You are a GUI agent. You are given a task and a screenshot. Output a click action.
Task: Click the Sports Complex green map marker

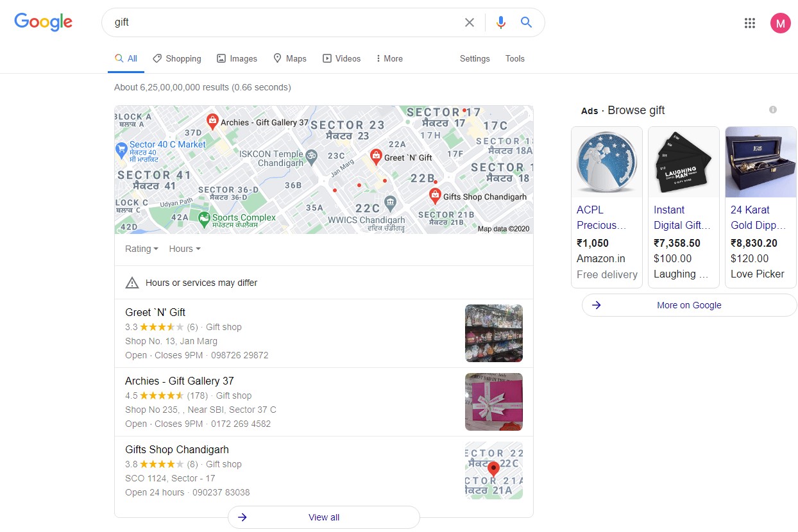coord(204,219)
